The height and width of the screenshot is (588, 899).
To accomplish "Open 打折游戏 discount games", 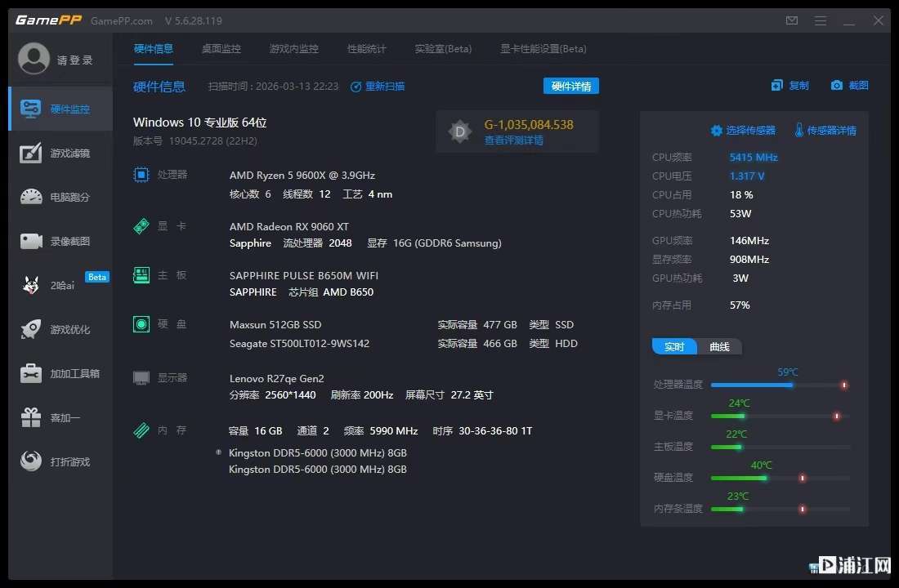I will (60, 461).
